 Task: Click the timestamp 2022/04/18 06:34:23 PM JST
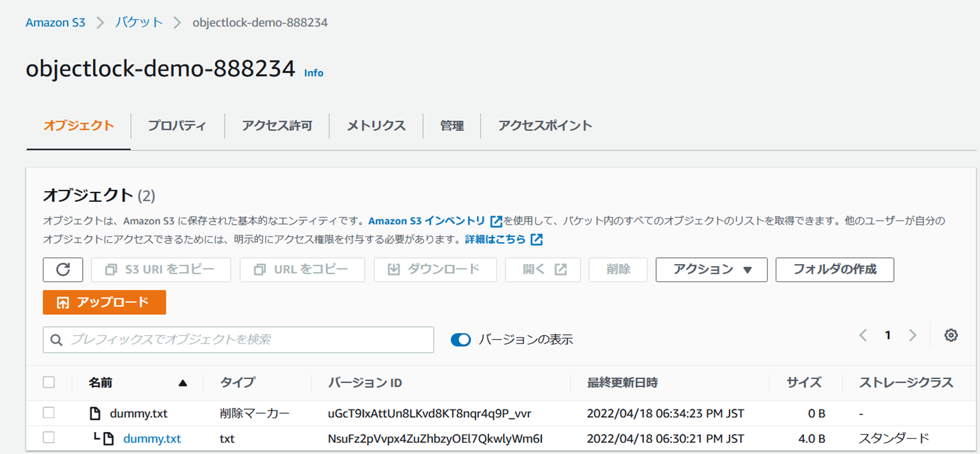pyautogui.click(x=665, y=413)
